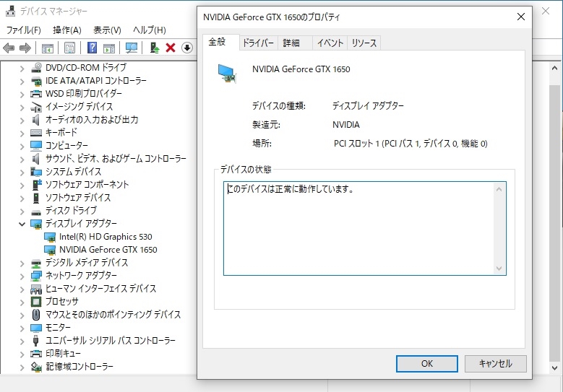
Task: Click the blue Help question mark icon
Action: (93, 48)
